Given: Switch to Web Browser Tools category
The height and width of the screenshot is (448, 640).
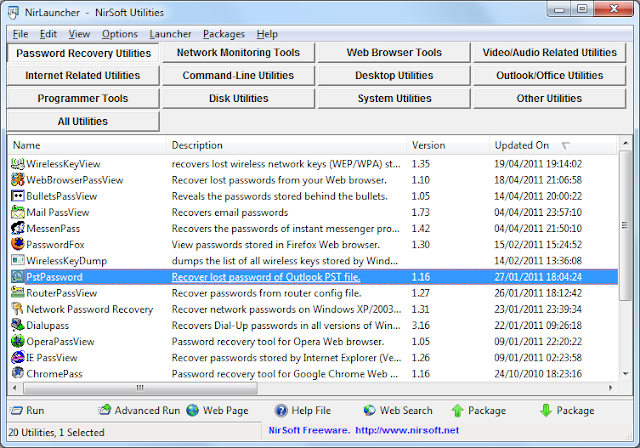Looking at the screenshot, I should (394, 53).
